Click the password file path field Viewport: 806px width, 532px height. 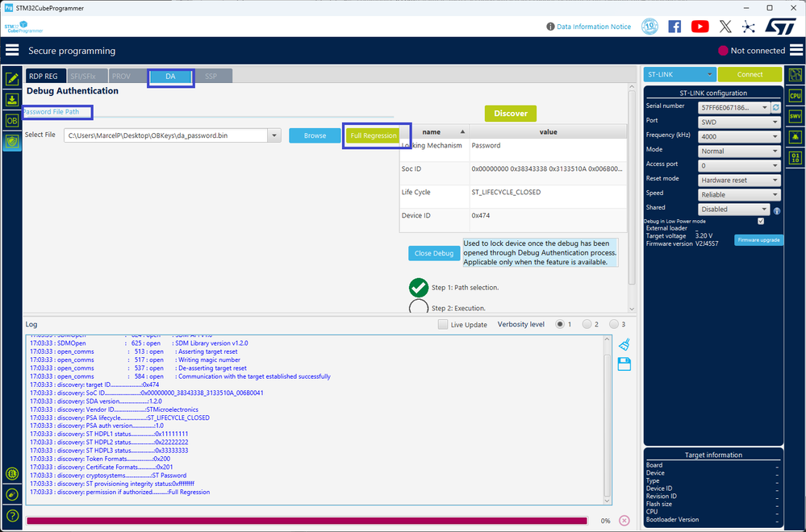click(x=166, y=135)
